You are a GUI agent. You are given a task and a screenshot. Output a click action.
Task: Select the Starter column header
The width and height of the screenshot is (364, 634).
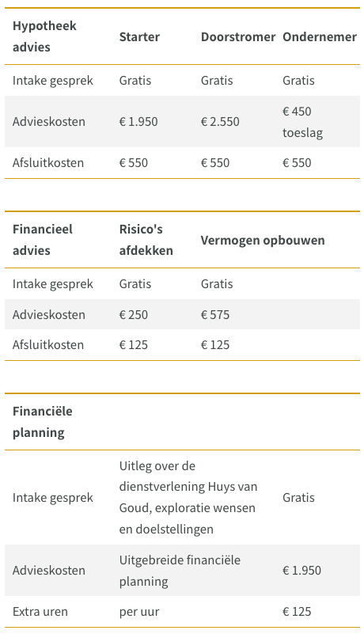(x=139, y=36)
